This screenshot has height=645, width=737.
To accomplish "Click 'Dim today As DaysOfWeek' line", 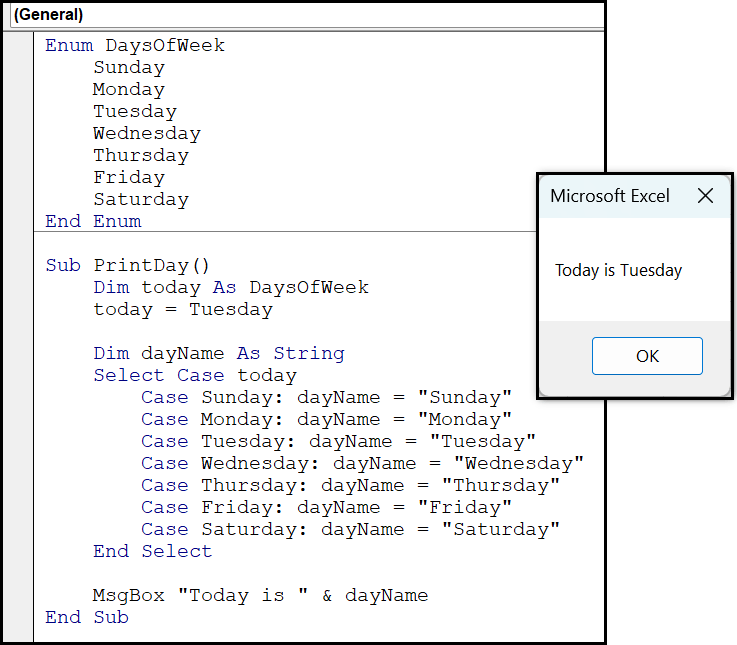I will (x=231, y=287).
